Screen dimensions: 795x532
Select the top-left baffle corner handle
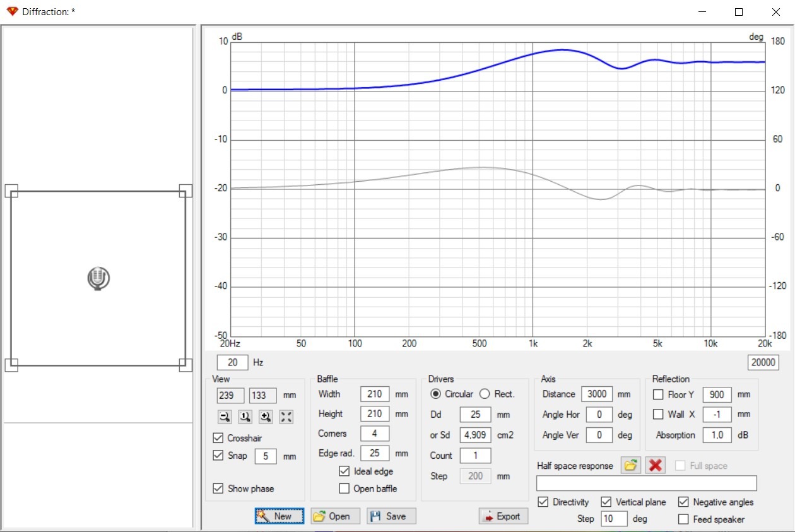pyautogui.click(x=11, y=191)
